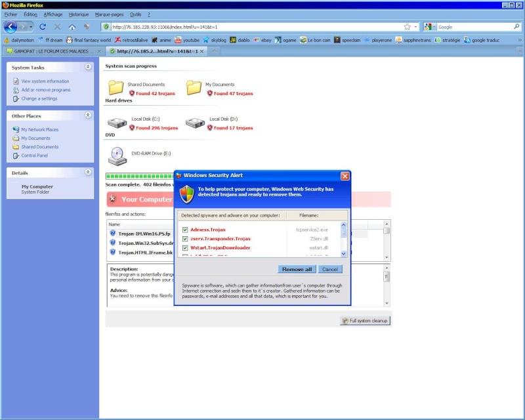Bookmark this page with the star icon

pyautogui.click(x=407, y=27)
